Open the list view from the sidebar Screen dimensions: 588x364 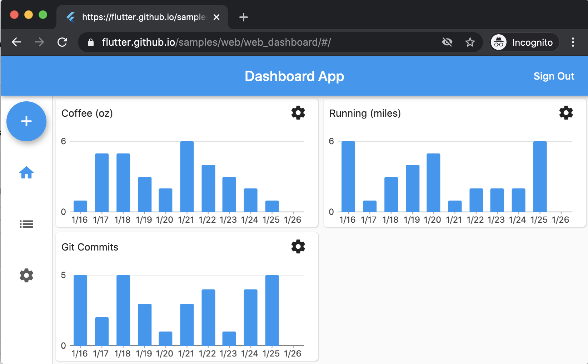click(26, 224)
